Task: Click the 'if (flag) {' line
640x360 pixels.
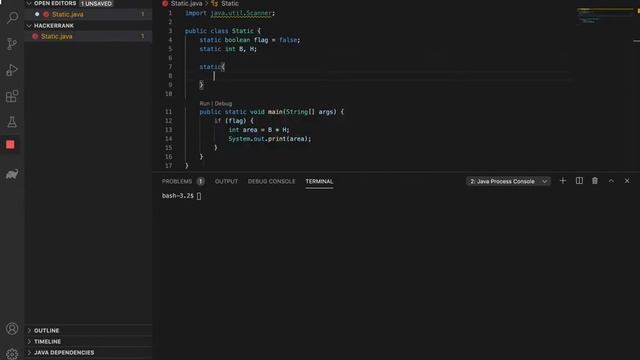Action: tap(234, 121)
